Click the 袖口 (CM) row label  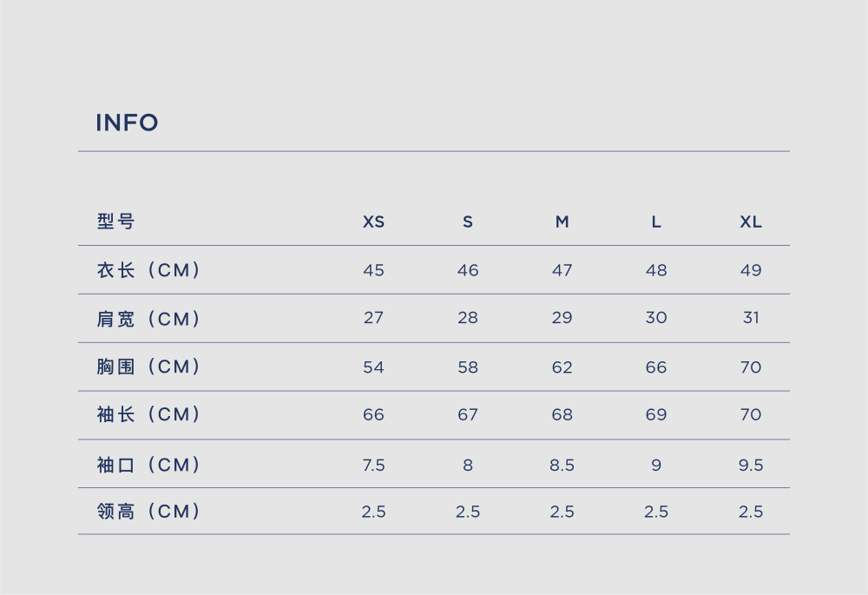[x=148, y=464]
